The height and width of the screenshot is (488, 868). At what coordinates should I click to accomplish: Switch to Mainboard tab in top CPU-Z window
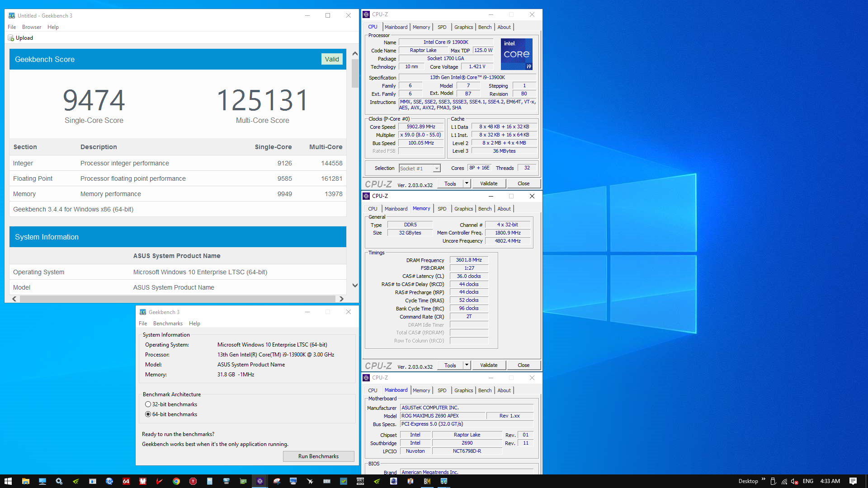(396, 27)
